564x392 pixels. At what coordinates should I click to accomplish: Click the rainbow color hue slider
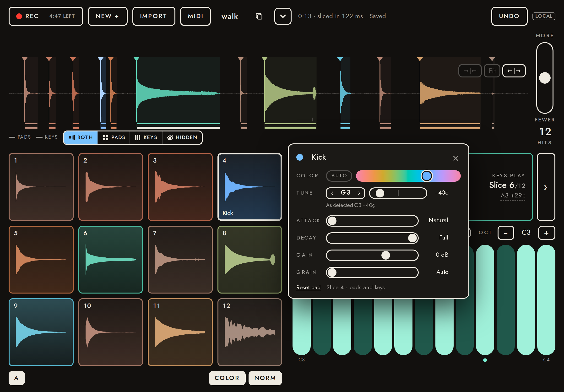tap(408, 176)
